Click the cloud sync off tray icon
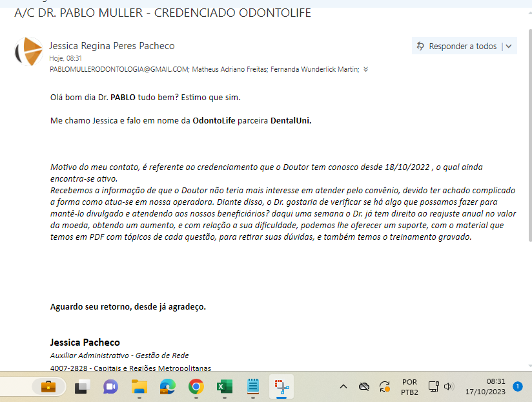Image resolution: width=532 pixels, height=402 pixels. tap(364, 386)
